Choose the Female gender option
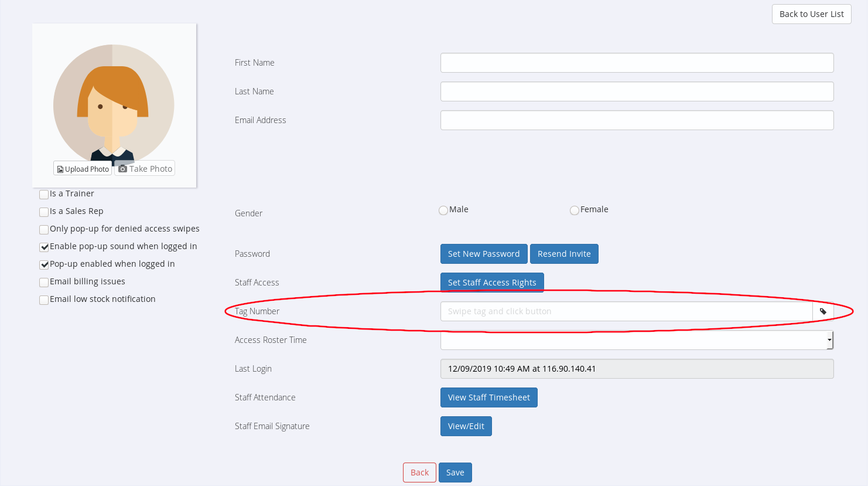Screen dimensions: 868x486 pos(575,210)
